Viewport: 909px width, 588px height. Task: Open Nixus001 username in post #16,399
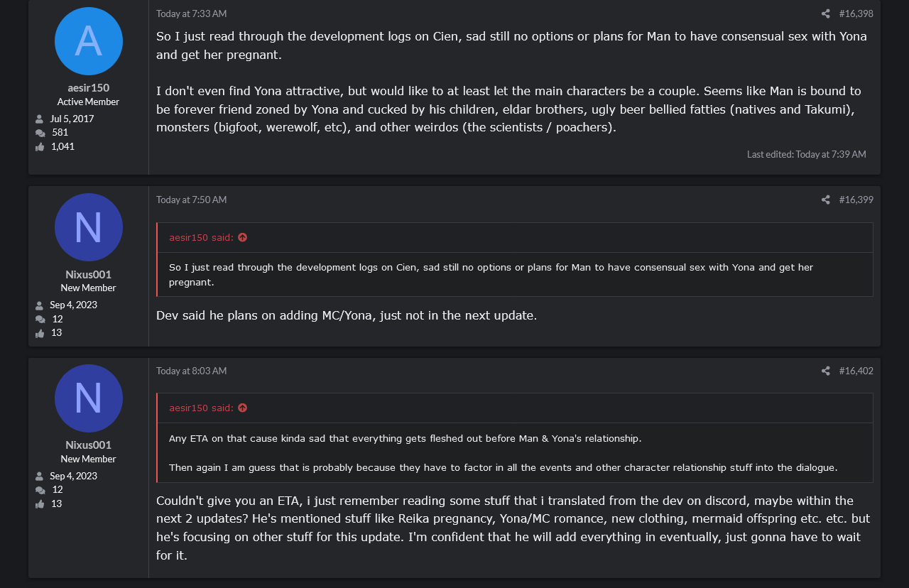(x=89, y=274)
